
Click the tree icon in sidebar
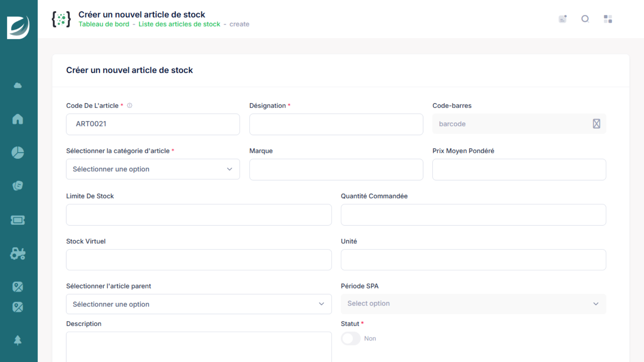tap(18, 341)
